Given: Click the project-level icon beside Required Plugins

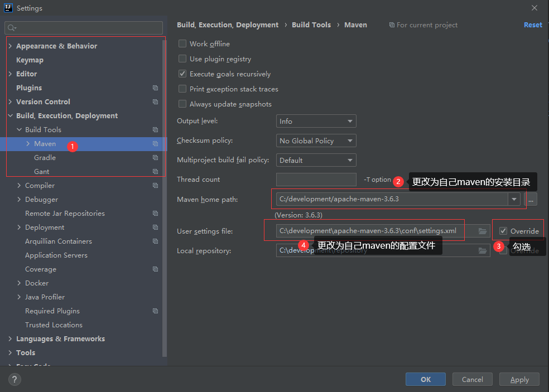Looking at the screenshot, I should 155,311.
